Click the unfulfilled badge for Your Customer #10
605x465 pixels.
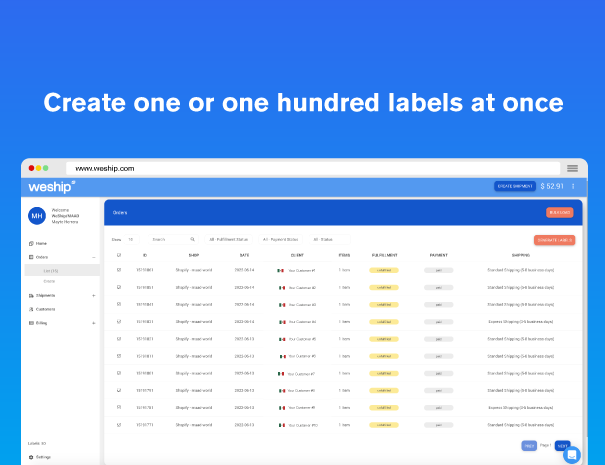click(x=384, y=425)
